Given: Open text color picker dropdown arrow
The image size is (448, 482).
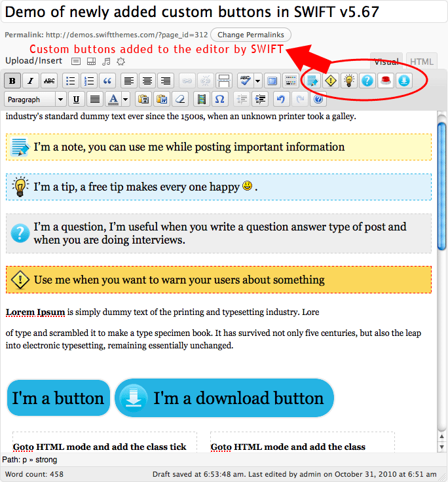Looking at the screenshot, I should tap(126, 100).
